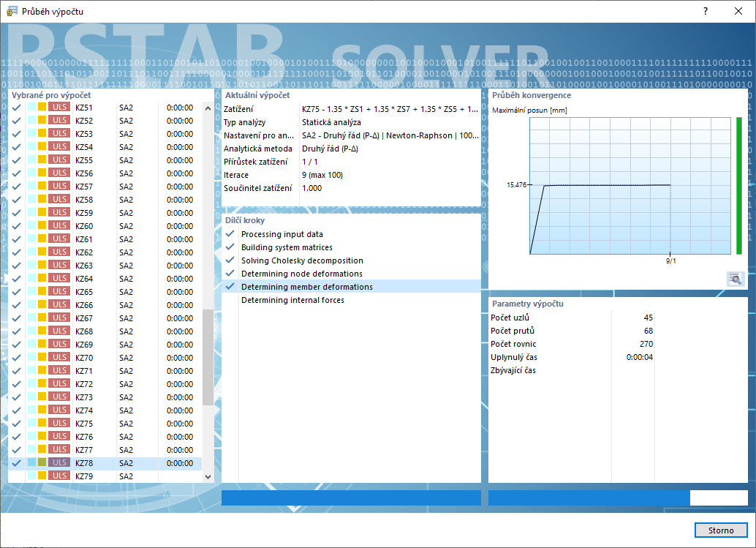The image size is (756, 548).
Task: Click the checkmark next to KZ70
Action: 16,358
